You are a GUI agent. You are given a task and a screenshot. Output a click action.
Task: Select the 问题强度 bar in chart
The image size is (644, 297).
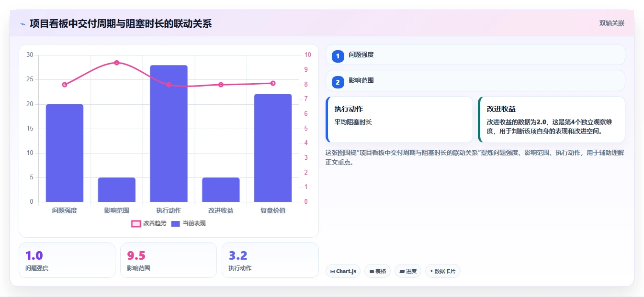pyautogui.click(x=65, y=153)
